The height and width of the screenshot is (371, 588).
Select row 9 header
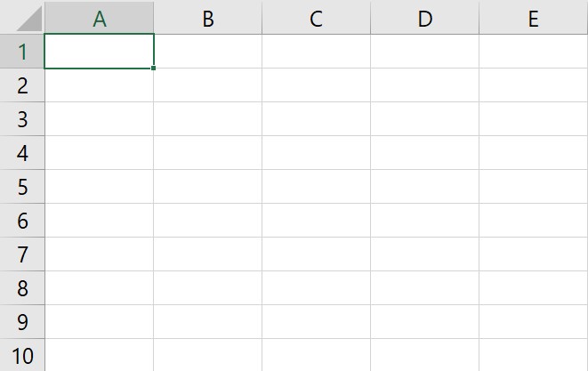22,321
